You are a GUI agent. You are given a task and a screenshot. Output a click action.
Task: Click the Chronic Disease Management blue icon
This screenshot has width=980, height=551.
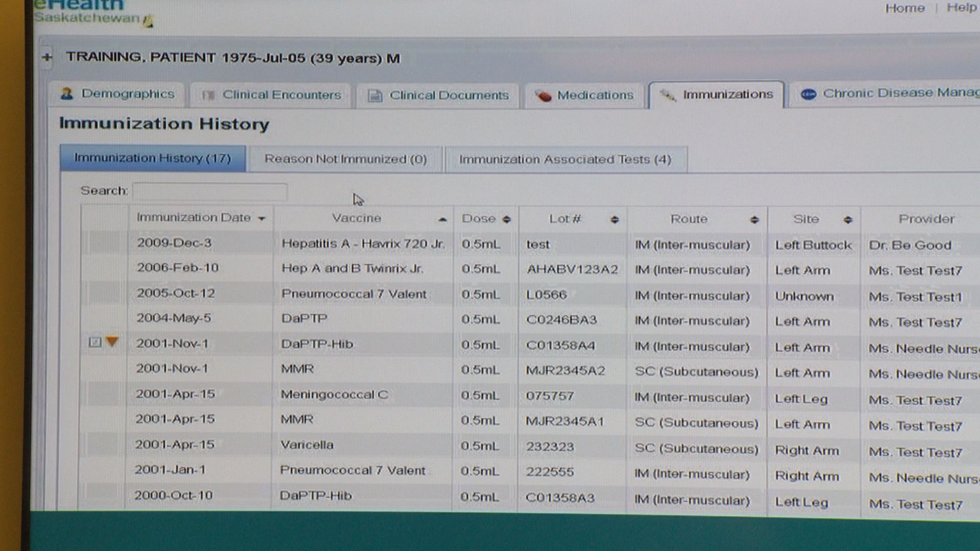(808, 94)
